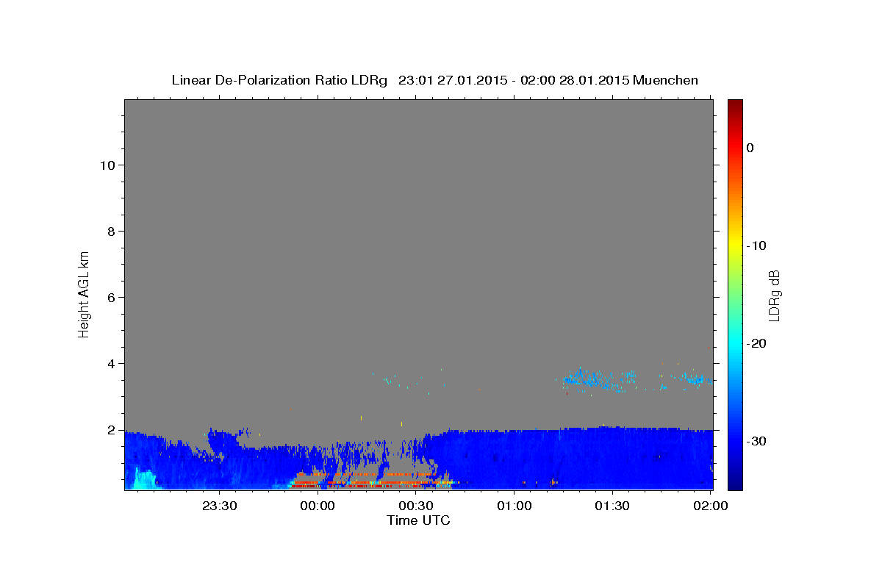Click the "LDRg dB" colorbar label
The width and height of the screenshot is (882, 588).
click(773, 295)
